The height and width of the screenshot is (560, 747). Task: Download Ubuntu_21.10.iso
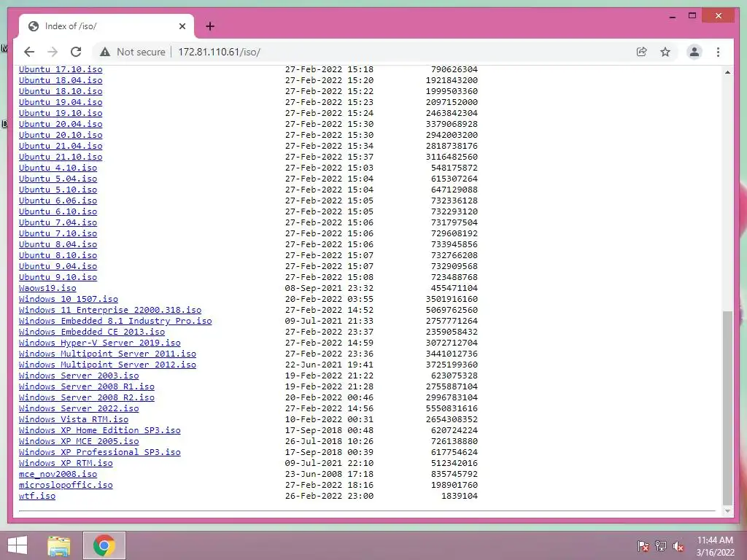click(x=61, y=157)
